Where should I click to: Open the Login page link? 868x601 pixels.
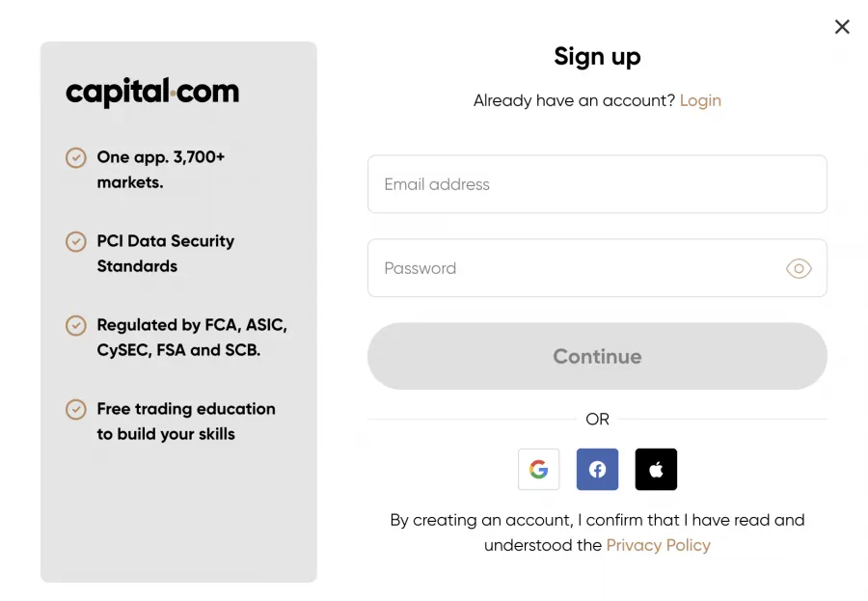click(x=701, y=100)
